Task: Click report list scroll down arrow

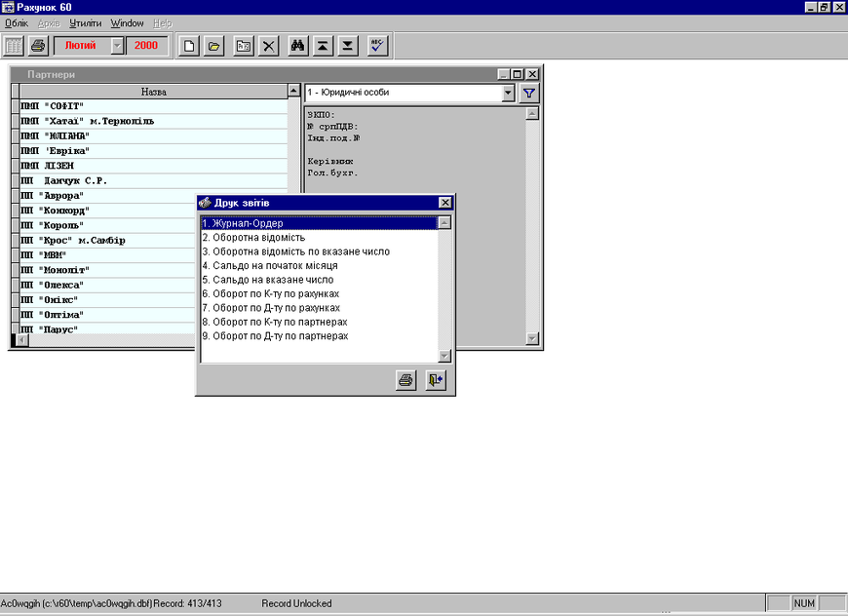Action: click(444, 356)
